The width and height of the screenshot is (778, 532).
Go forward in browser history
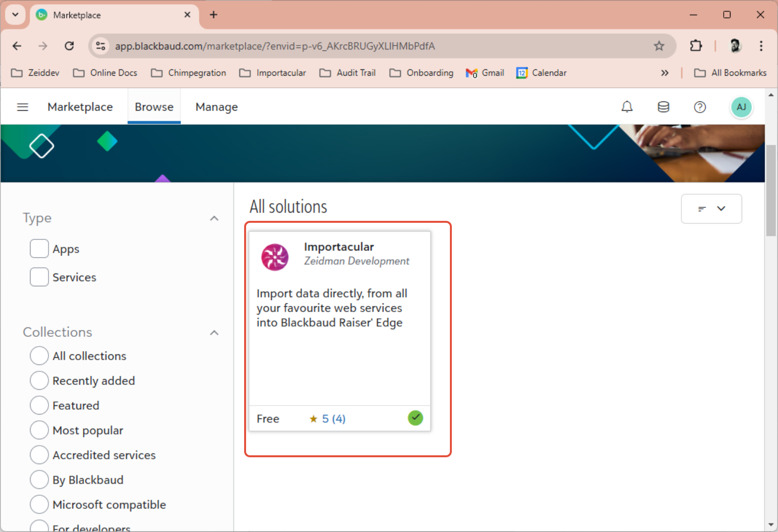(43, 46)
